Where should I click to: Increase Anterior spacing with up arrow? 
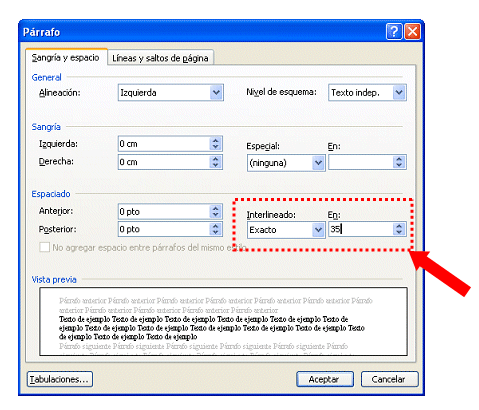pos(216,208)
